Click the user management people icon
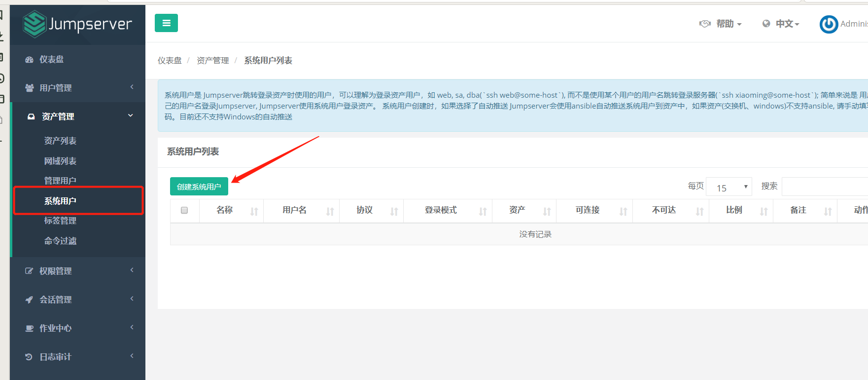868x380 pixels. [30, 88]
